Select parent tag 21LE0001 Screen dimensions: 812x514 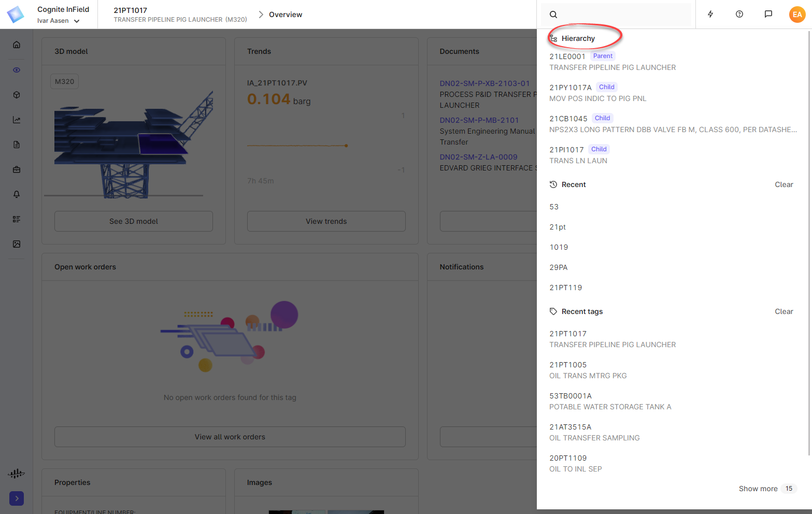(673, 62)
